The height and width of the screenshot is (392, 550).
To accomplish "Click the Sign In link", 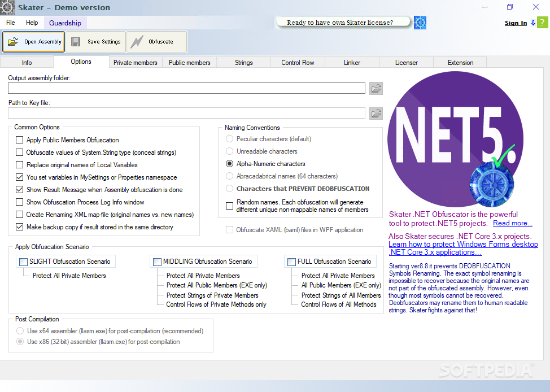I will 516,23.
